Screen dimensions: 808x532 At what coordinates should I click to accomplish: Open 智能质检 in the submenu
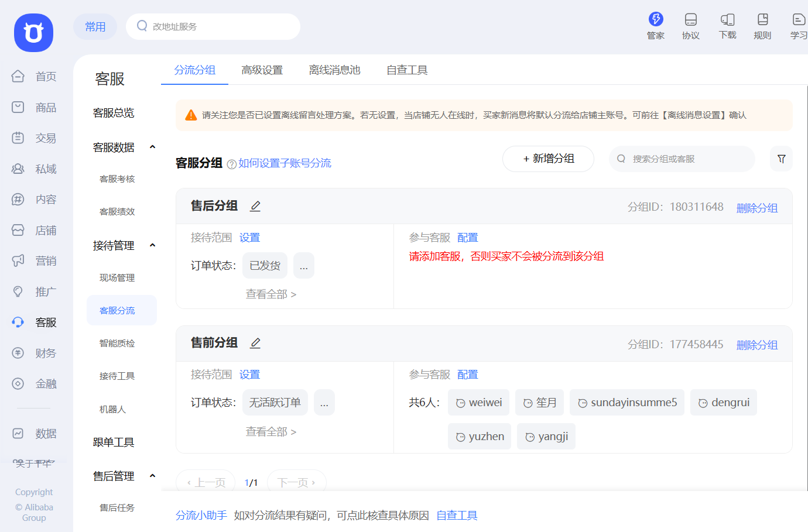[117, 344]
